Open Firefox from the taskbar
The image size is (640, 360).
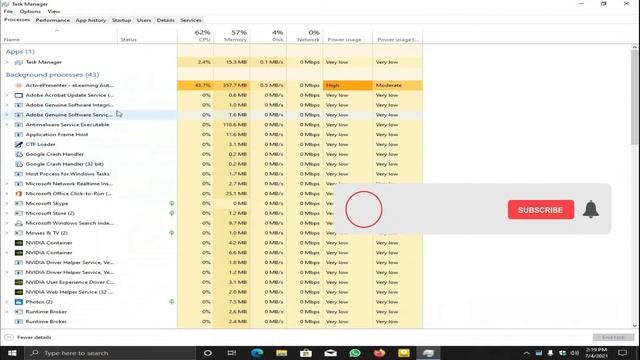(x=379, y=353)
